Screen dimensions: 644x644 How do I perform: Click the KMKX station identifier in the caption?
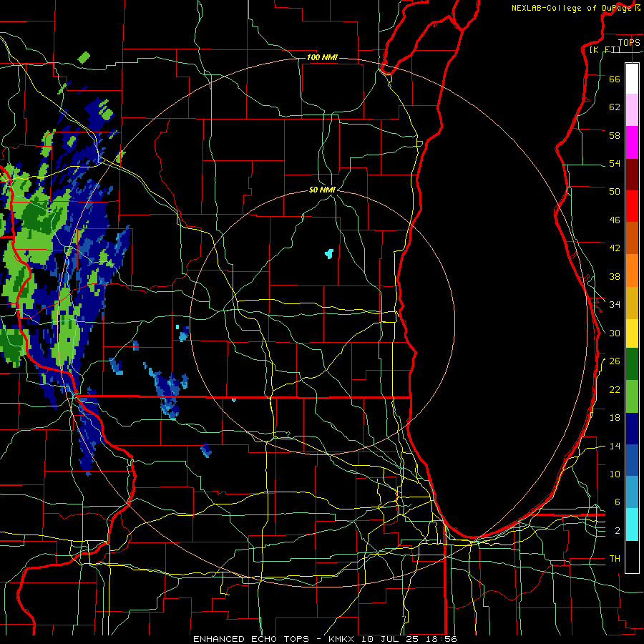pos(343,639)
